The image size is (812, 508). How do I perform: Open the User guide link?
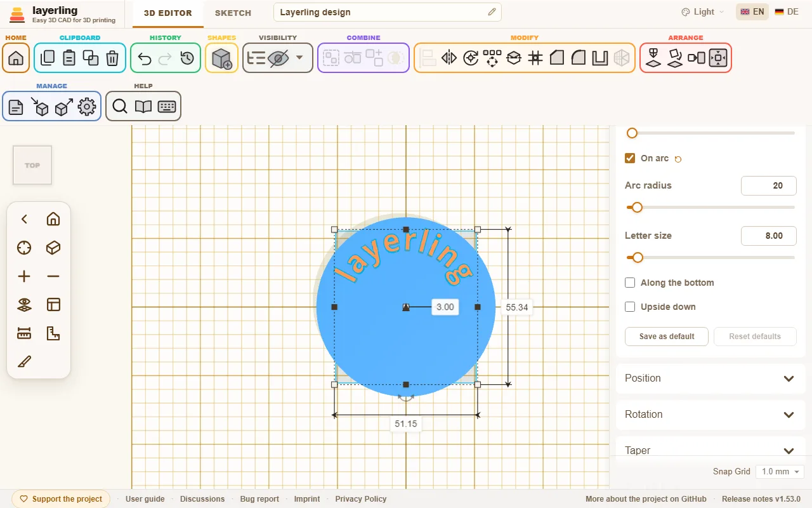pyautogui.click(x=145, y=499)
